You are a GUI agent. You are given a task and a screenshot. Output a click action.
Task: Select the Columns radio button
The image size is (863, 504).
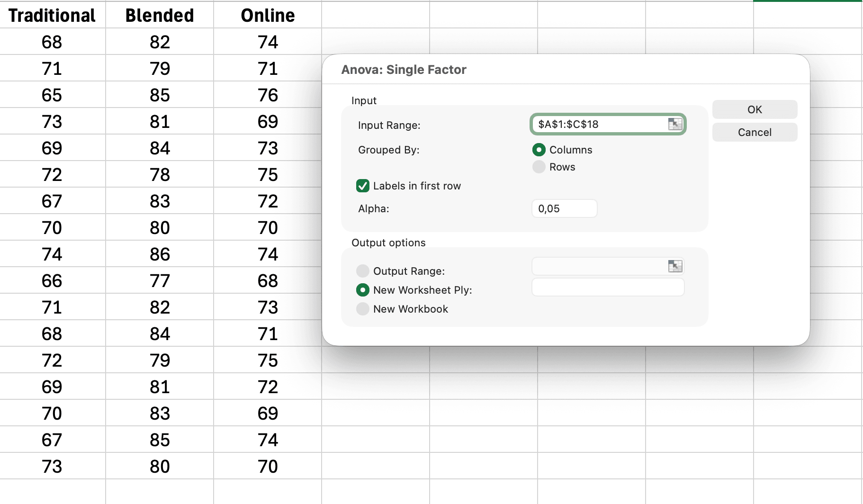coord(539,150)
